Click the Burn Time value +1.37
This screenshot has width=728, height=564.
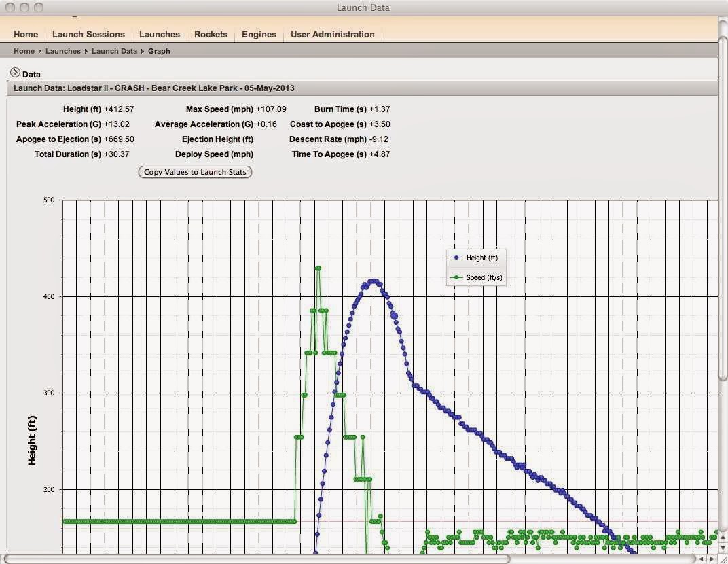tap(380, 109)
